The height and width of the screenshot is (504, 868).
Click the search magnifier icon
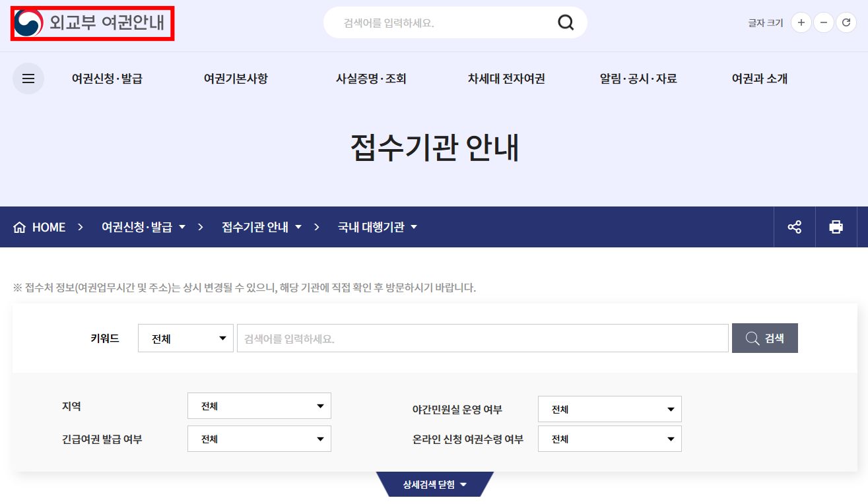point(565,22)
